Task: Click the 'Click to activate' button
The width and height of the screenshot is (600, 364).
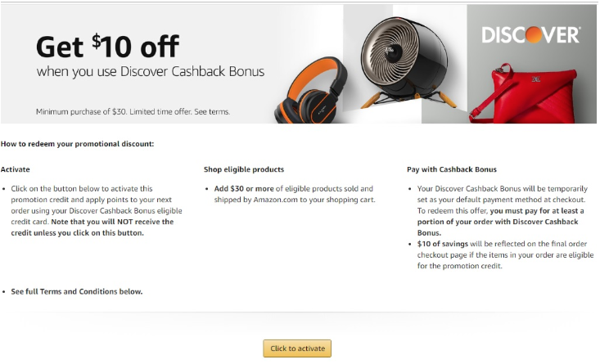Action: [297, 348]
